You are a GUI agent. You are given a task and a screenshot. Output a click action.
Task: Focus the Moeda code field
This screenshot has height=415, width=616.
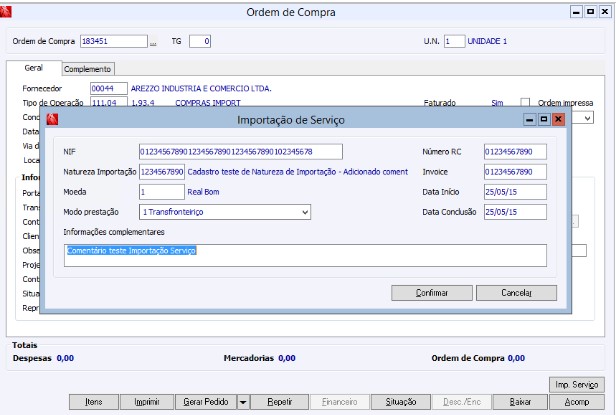(x=162, y=192)
